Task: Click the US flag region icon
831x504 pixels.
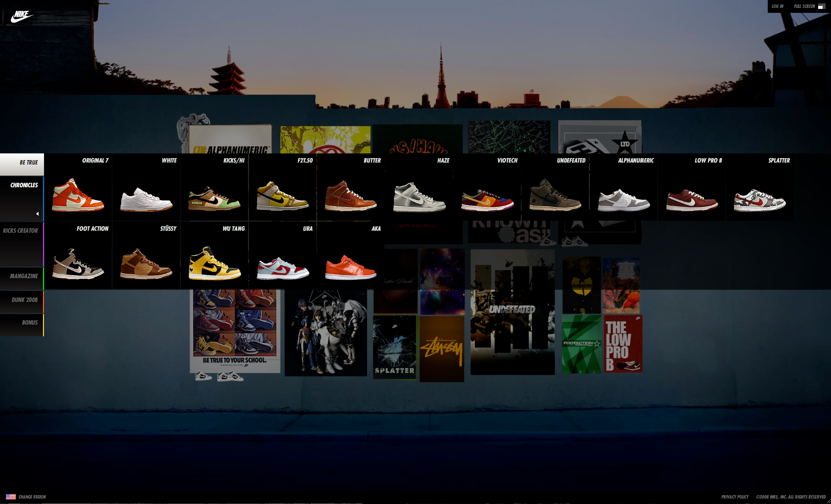Action: tap(11, 497)
